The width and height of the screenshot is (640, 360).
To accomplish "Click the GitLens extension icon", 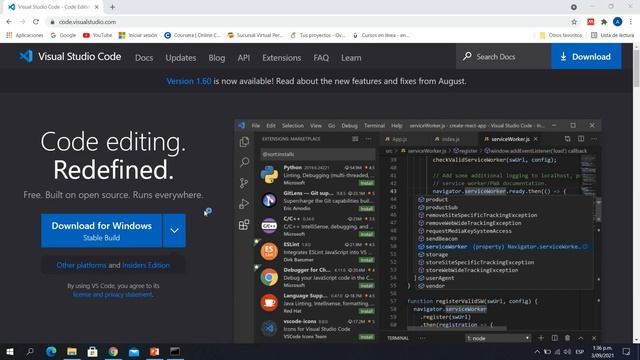I will coord(269,200).
